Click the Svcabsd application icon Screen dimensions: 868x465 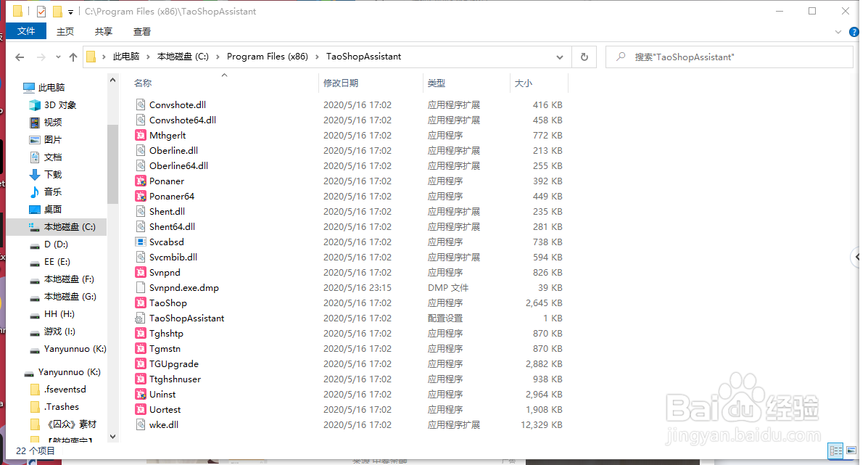tap(141, 242)
